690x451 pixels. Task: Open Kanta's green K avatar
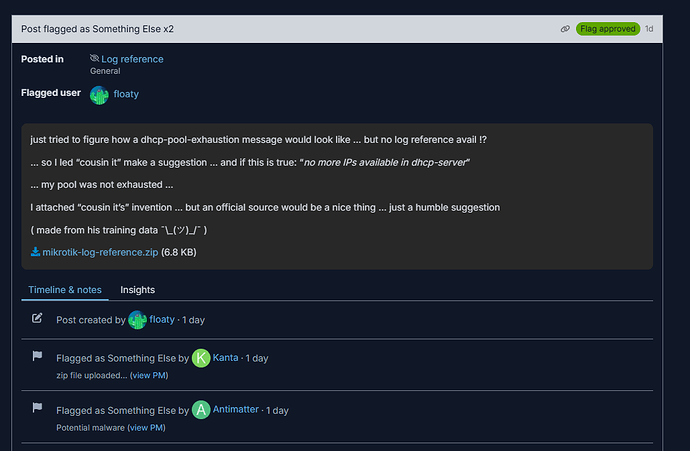[201, 358]
